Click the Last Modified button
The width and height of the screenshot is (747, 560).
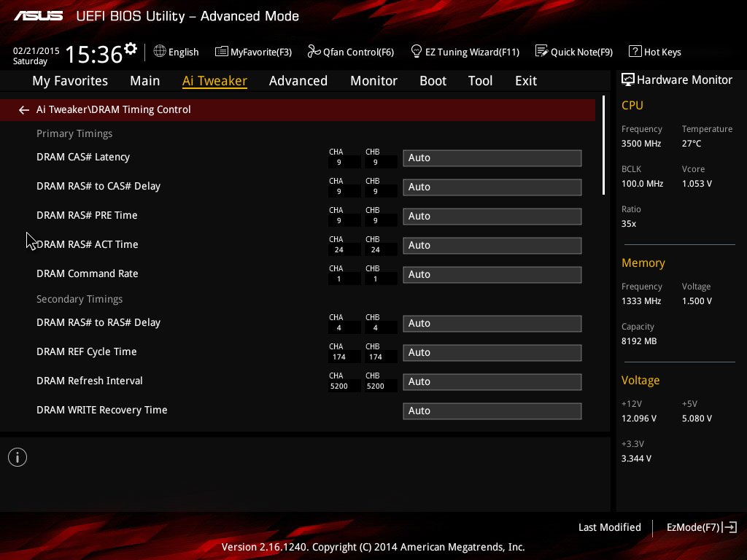pyautogui.click(x=609, y=527)
